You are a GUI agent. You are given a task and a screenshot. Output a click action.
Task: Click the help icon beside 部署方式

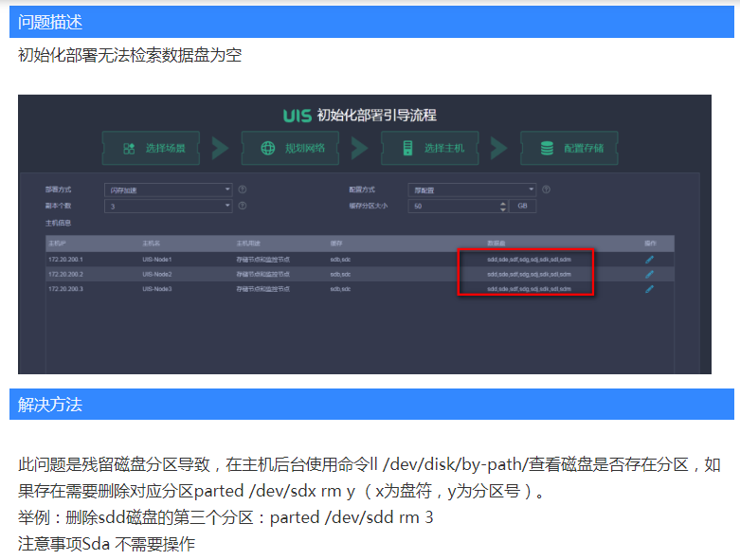pos(243,190)
